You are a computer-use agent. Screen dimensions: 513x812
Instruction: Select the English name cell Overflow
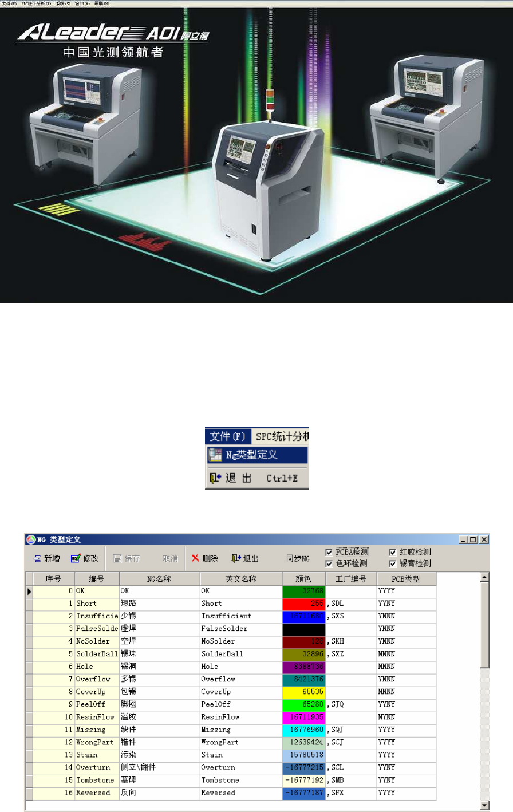[241, 679]
